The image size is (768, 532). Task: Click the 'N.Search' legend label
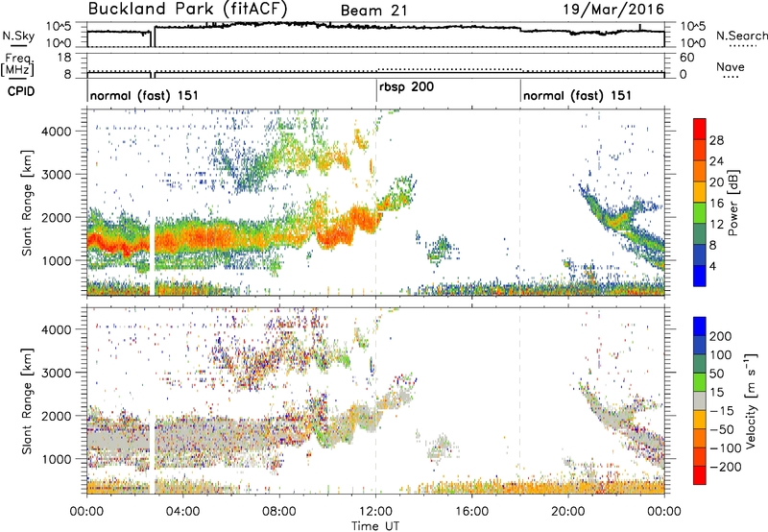(x=741, y=36)
